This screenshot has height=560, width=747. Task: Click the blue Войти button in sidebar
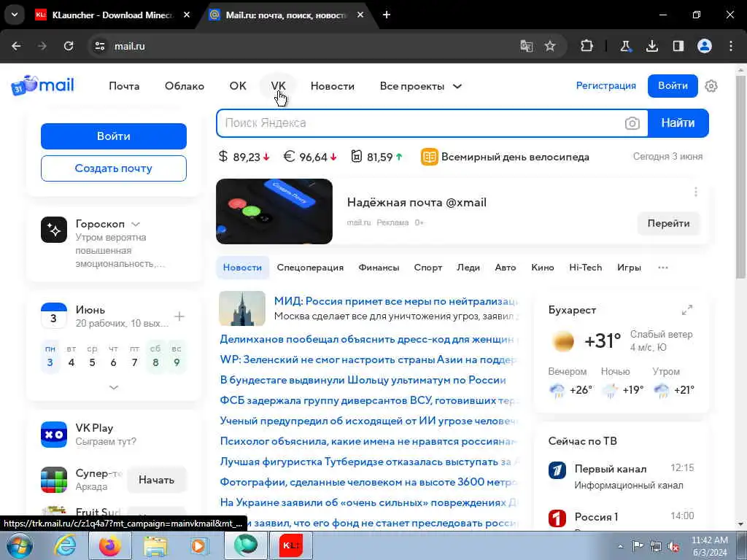click(x=113, y=136)
